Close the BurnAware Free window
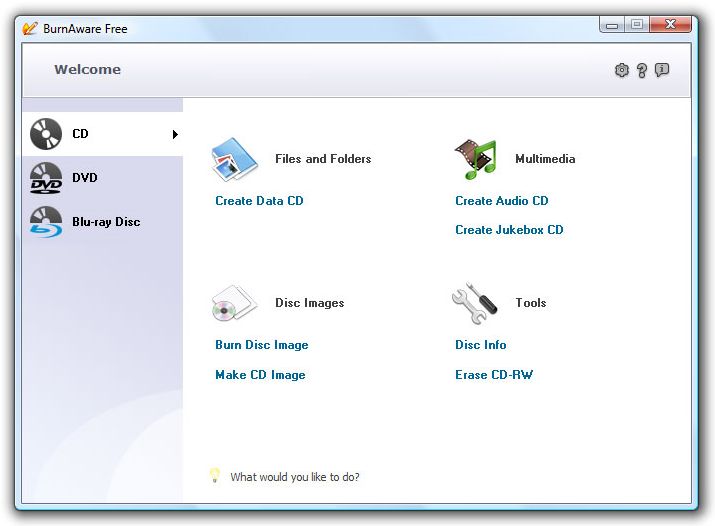The width and height of the screenshot is (715, 526). (670, 24)
